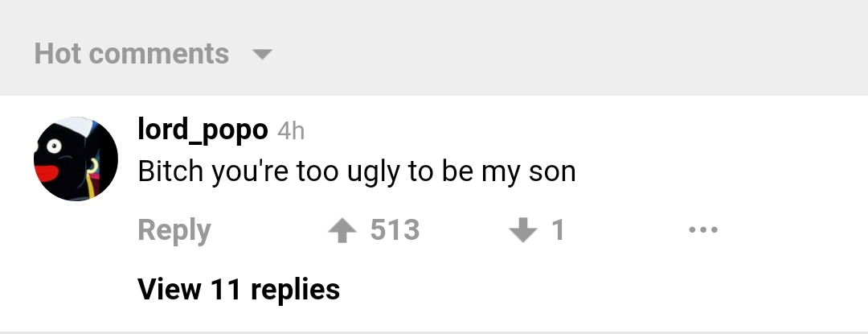Click the 513 upvote count
This screenshot has width=868, height=334.
coord(395,231)
